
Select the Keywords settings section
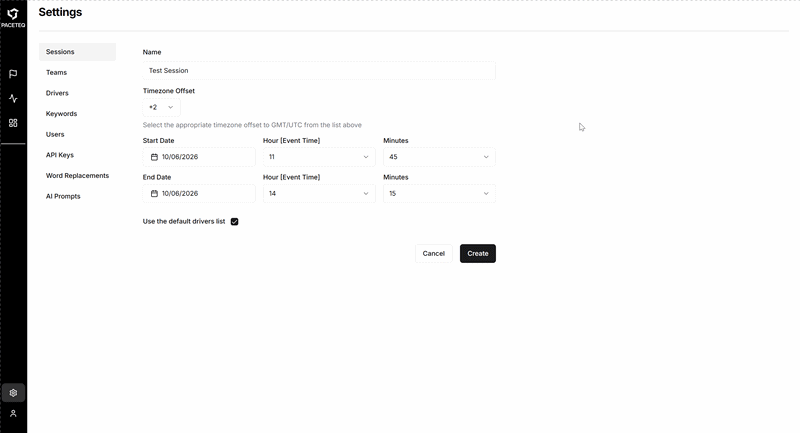(78, 114)
